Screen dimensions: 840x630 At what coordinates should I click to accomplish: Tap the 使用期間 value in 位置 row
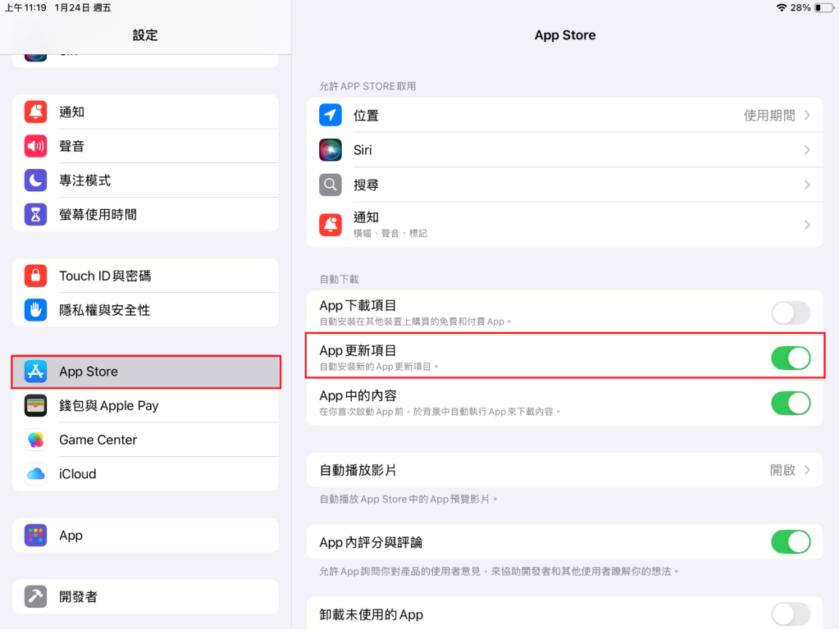(769, 115)
